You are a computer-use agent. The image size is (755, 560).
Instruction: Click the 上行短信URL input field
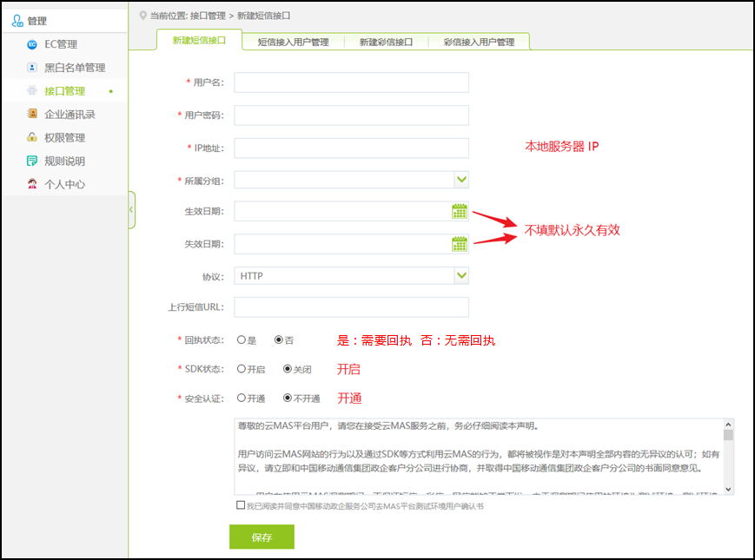point(352,307)
